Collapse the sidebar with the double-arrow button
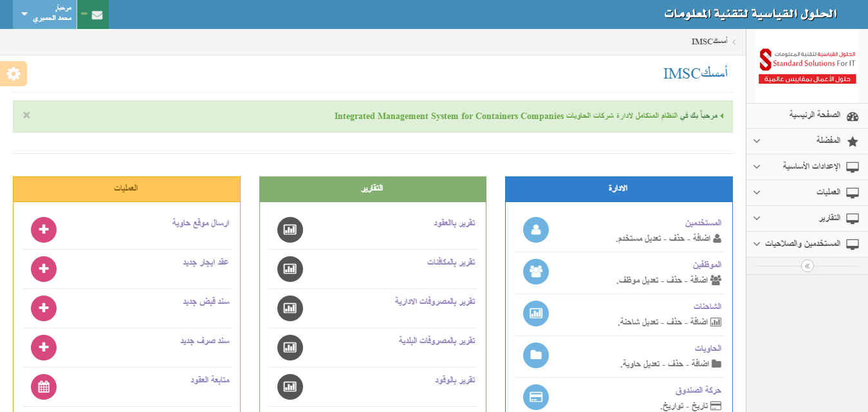Viewport: 868px width, 412px height. point(807,266)
